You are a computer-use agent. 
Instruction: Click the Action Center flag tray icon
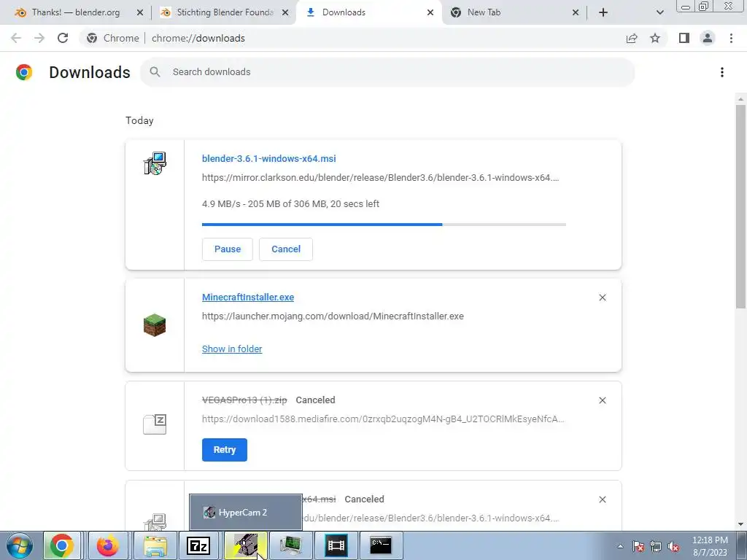[638, 546]
